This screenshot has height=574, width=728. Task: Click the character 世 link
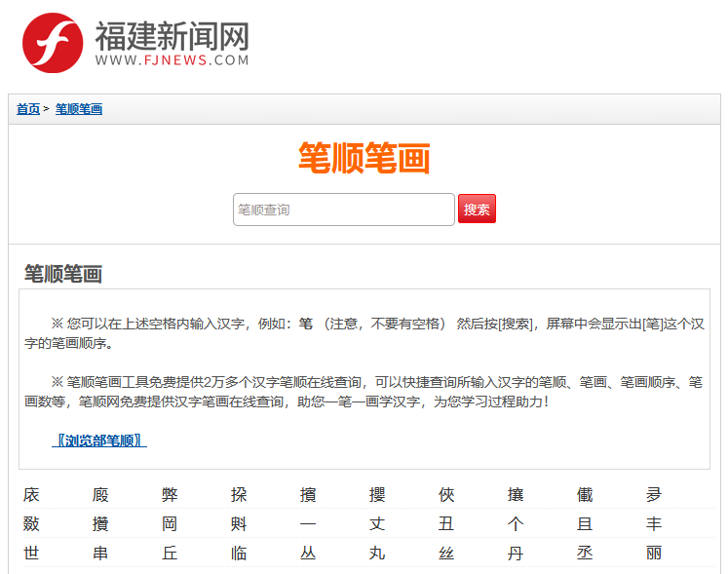(x=31, y=554)
